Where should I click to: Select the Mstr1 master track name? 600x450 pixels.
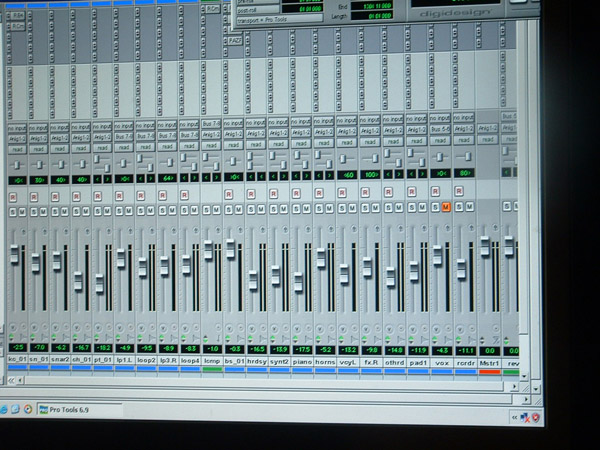(x=489, y=362)
